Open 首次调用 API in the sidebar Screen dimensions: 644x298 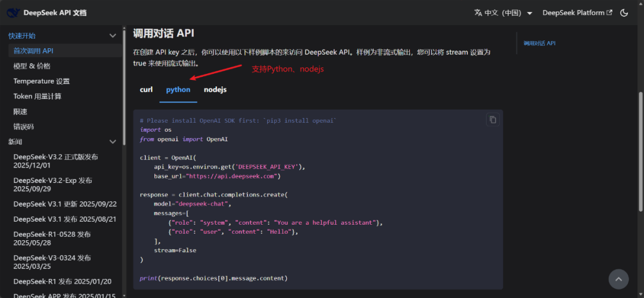click(65, 51)
